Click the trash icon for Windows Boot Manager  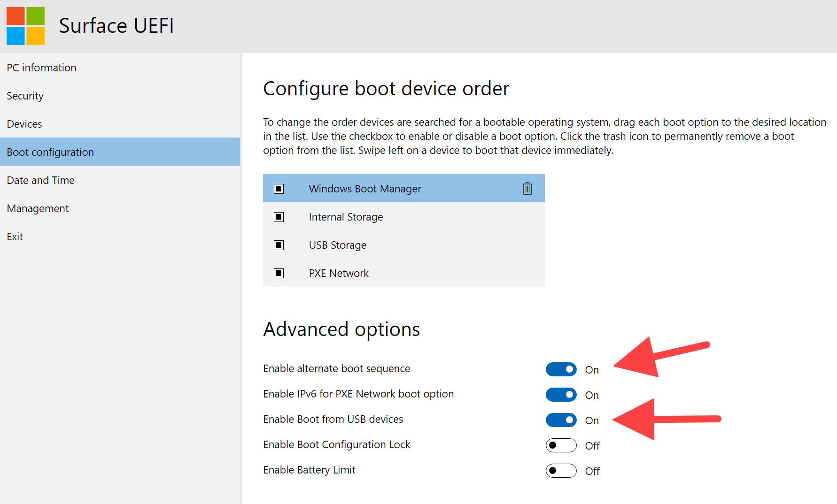tap(527, 189)
